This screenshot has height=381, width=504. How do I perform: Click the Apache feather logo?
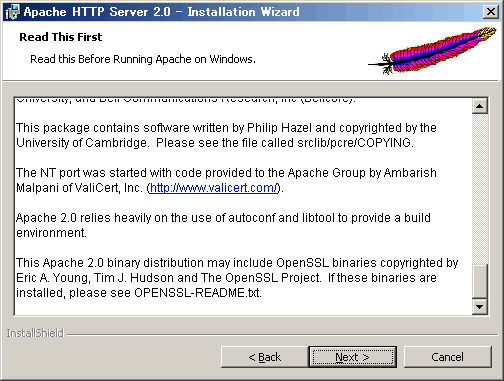pos(432,51)
